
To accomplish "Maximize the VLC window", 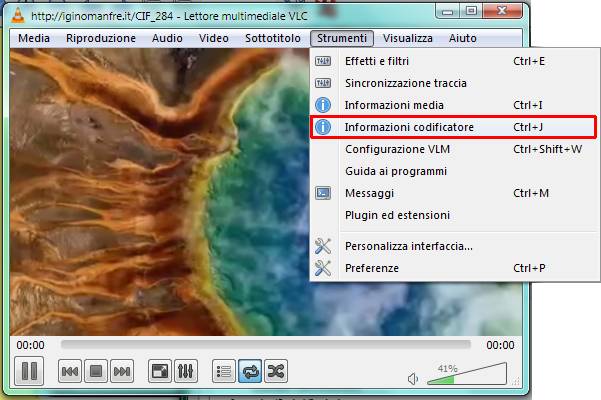I will tap(471, 11).
